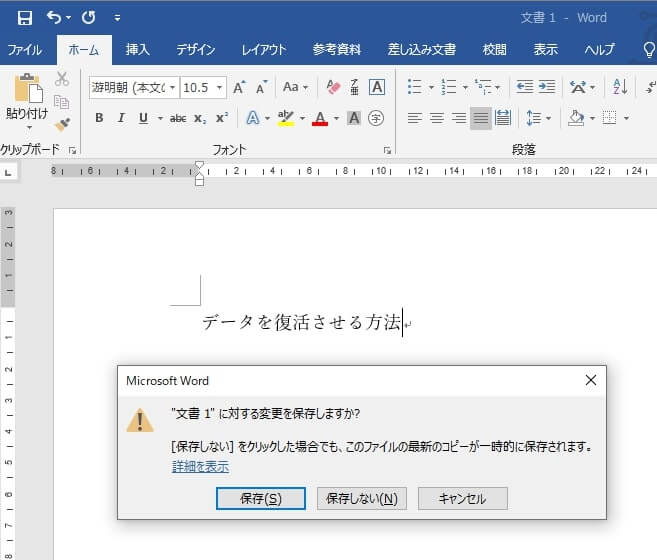This screenshot has height=560, width=657.
Task: Apply yellow text highlight color
Action: click(286, 118)
